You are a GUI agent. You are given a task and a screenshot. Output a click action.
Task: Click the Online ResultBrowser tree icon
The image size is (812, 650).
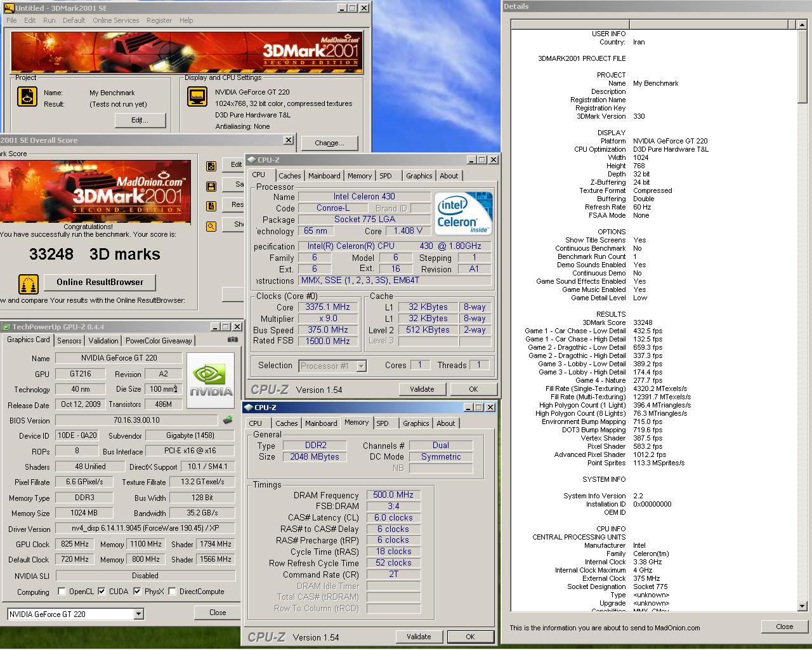[29, 283]
